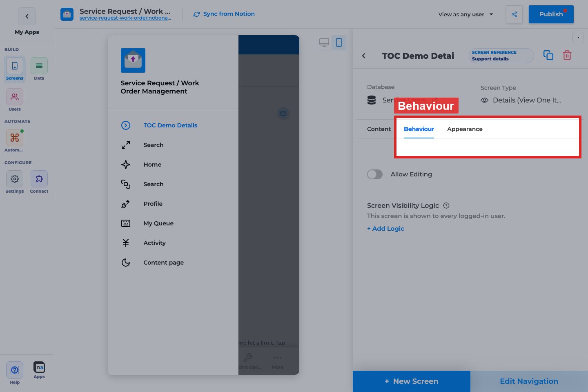Click + Add Logic link

pos(385,229)
